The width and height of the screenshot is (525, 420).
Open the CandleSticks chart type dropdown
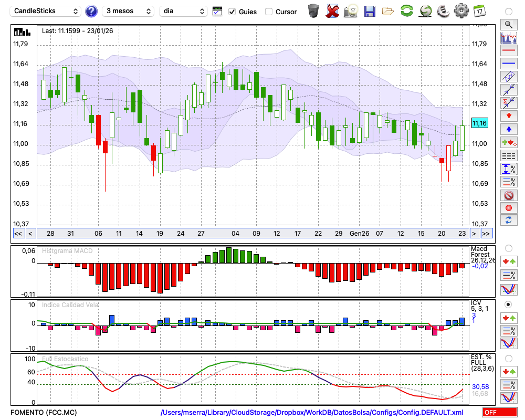46,11
